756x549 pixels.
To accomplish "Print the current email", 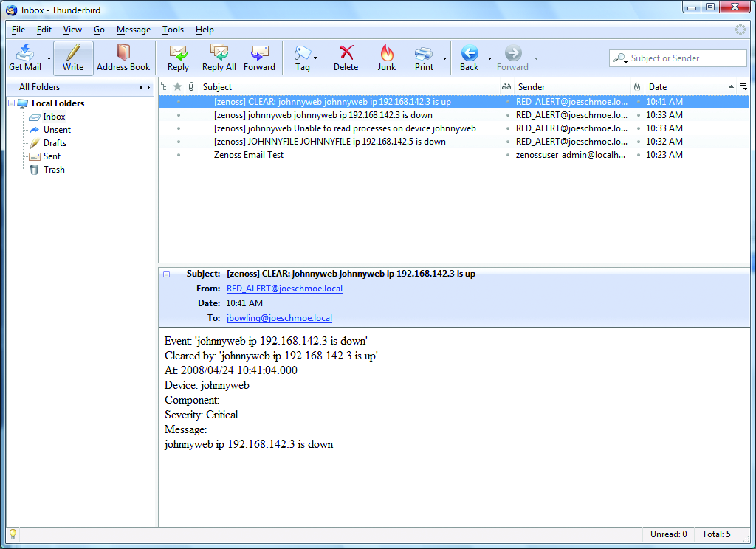I will 424,58.
